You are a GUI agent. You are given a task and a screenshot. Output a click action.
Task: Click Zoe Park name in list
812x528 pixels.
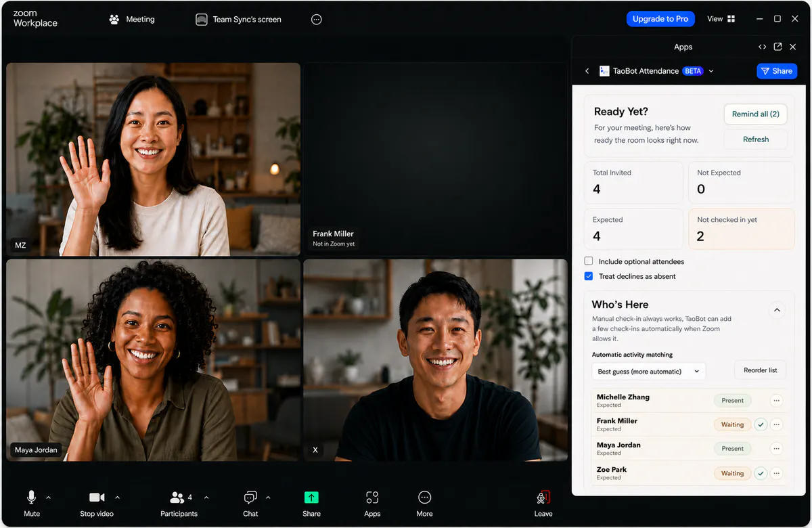pos(611,470)
